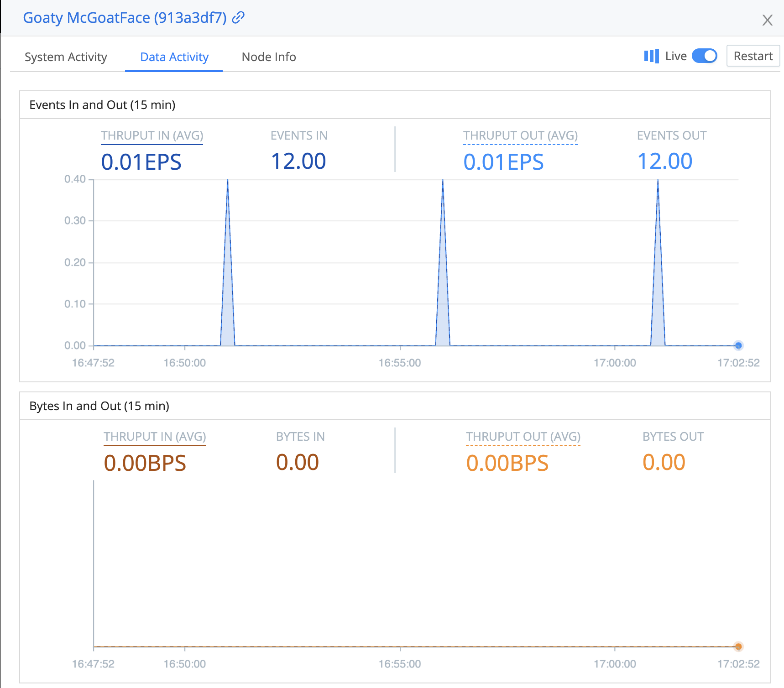Click the link icon next to node title
Viewport: 784px width, 688px height.
coord(237,18)
